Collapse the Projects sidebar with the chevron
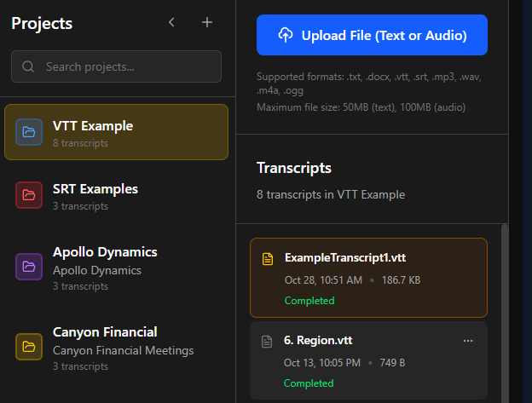The height and width of the screenshot is (403, 532). (171, 23)
